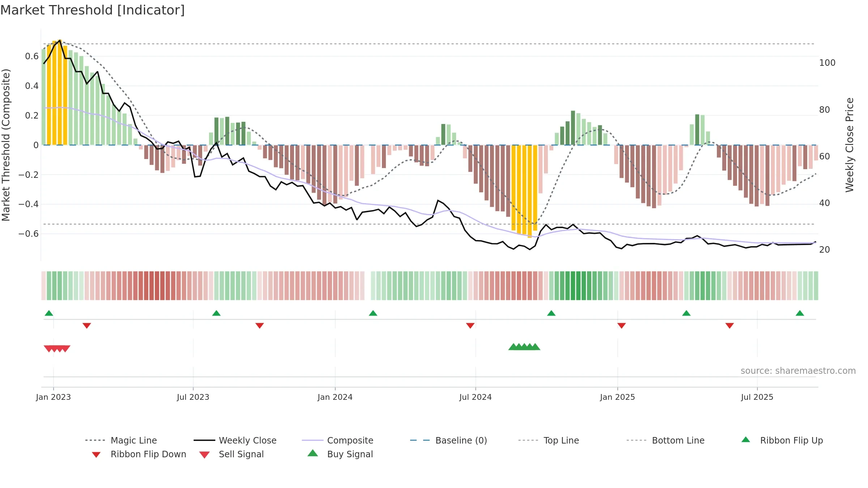Click the Ribbon Flip Up marker after Jan 2024
Screen dimensions: 868x488
(x=373, y=313)
